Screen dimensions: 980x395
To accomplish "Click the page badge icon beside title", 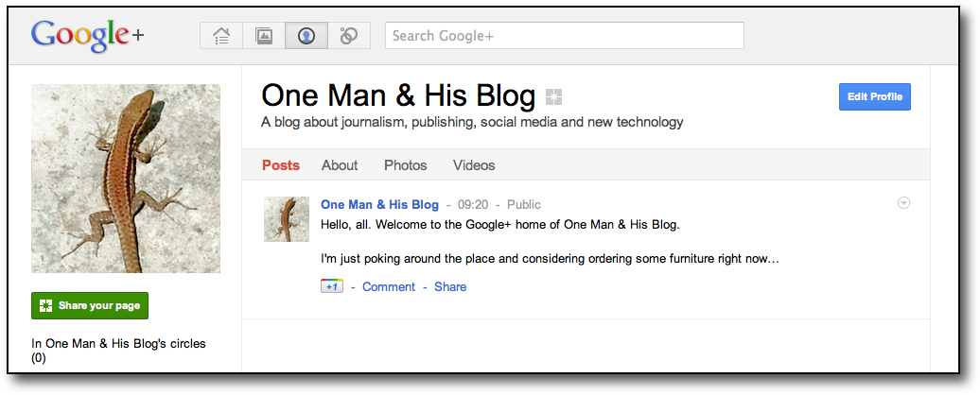I will click(553, 96).
